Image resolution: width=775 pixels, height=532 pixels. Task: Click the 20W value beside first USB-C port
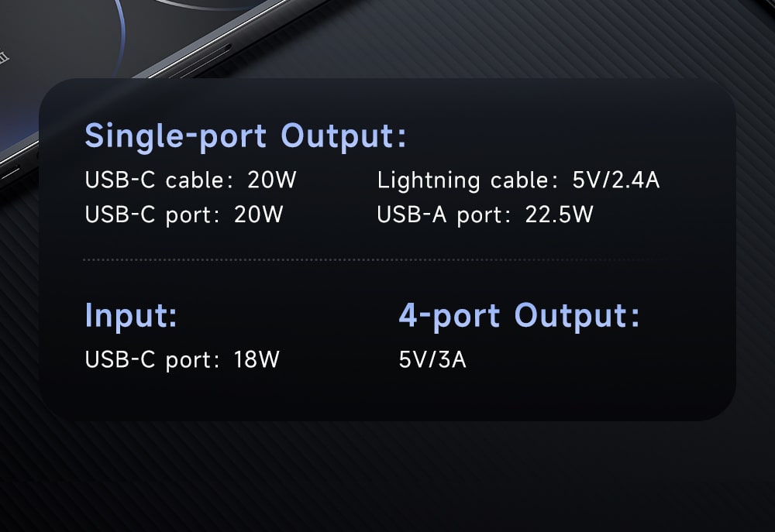[x=259, y=215]
